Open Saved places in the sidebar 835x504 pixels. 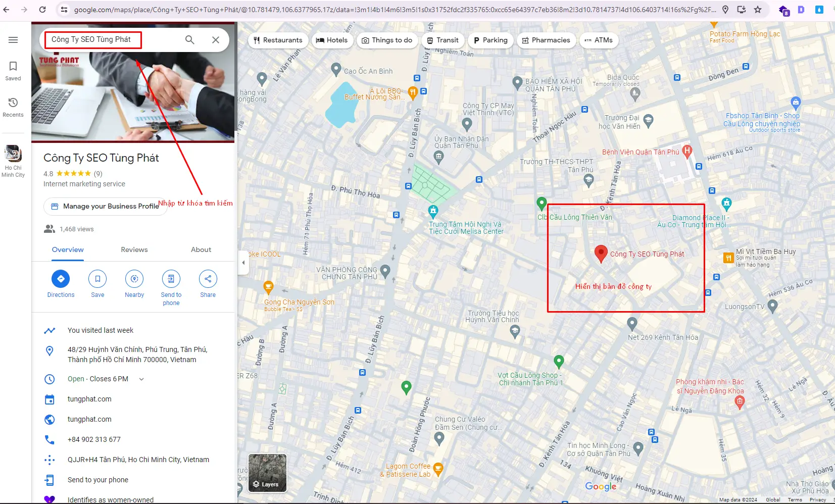(x=13, y=71)
